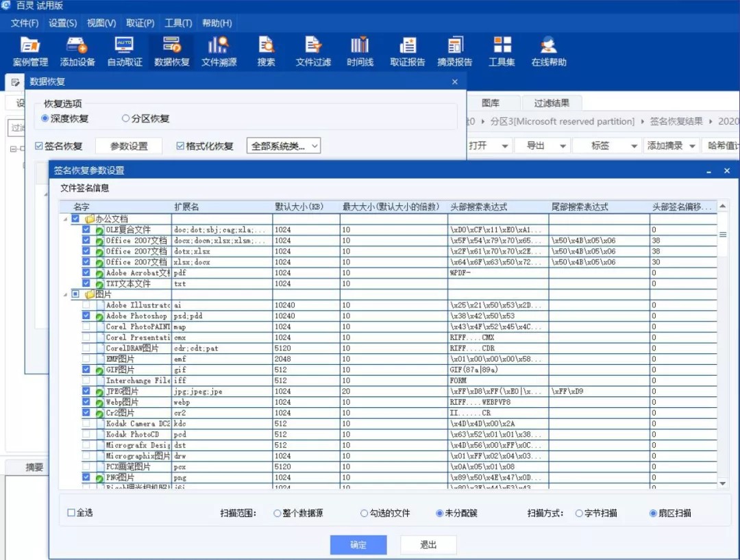Click the 参数设置 parameter settings button
The width and height of the screenshot is (740, 560).
(129, 146)
